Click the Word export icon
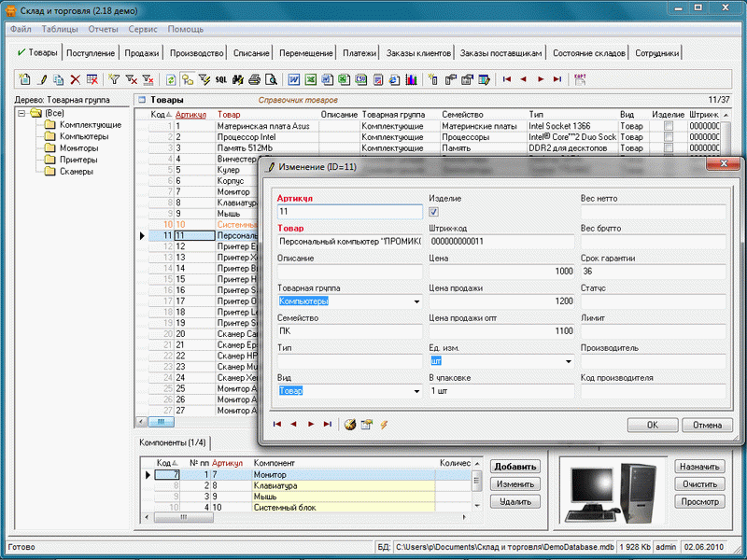The width and height of the screenshot is (747, 560). [x=293, y=79]
